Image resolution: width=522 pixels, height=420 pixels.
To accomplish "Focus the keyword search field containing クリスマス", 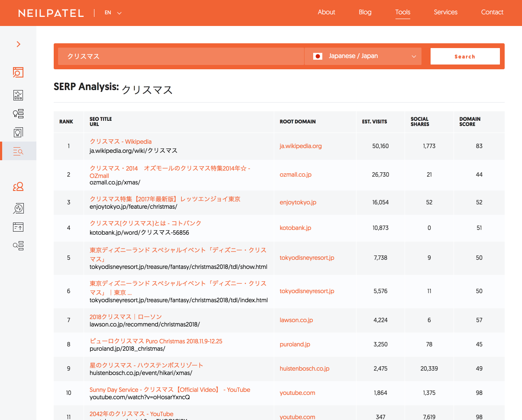I will pos(181,56).
